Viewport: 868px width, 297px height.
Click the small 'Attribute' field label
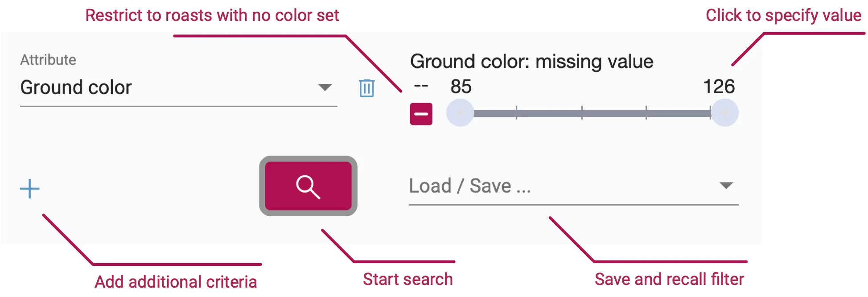click(x=48, y=60)
